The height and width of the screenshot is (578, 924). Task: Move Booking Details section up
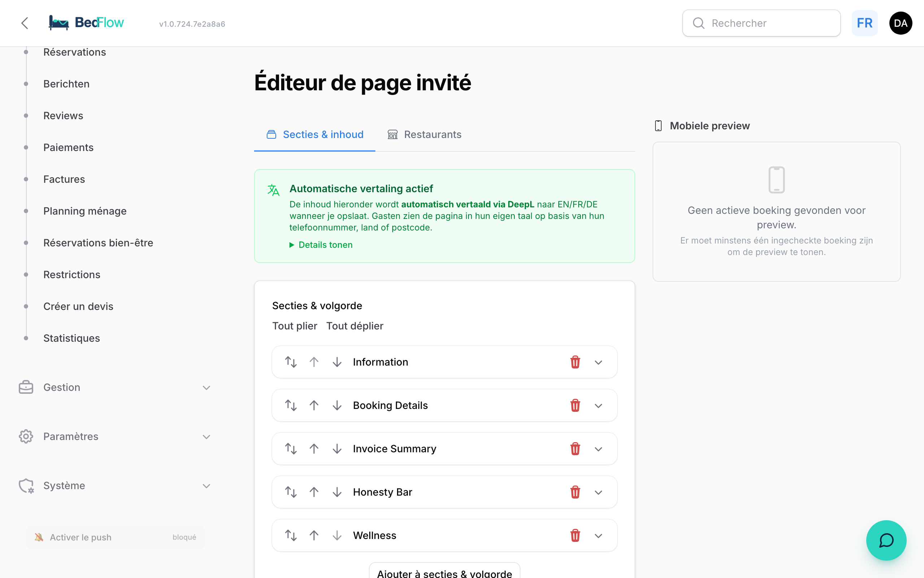(314, 405)
